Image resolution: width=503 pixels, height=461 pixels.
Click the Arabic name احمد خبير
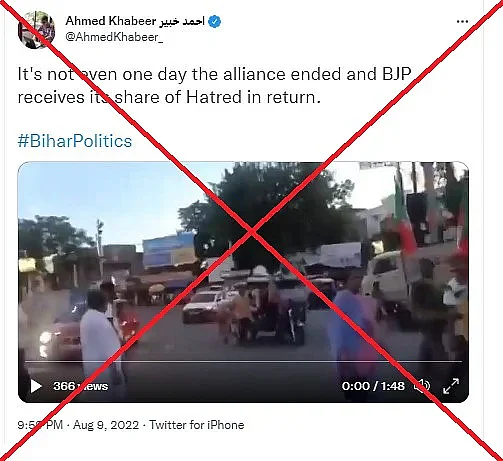[182, 21]
